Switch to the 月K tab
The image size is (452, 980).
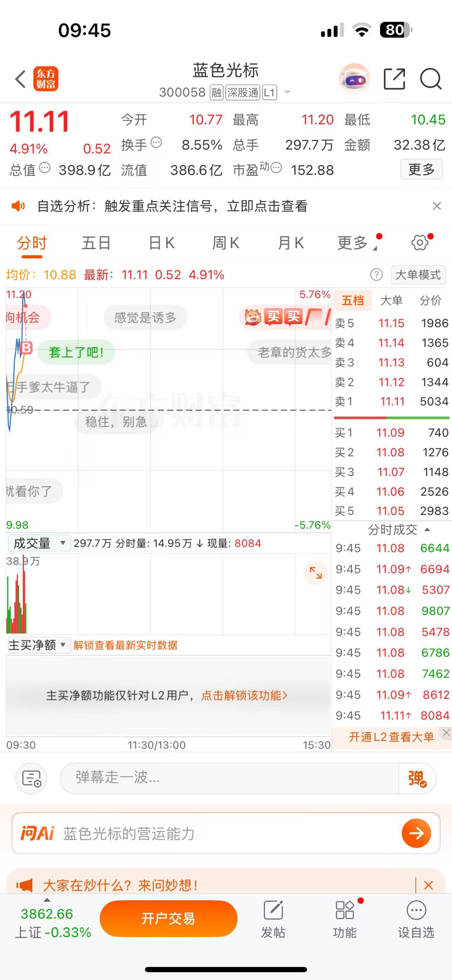click(x=291, y=243)
